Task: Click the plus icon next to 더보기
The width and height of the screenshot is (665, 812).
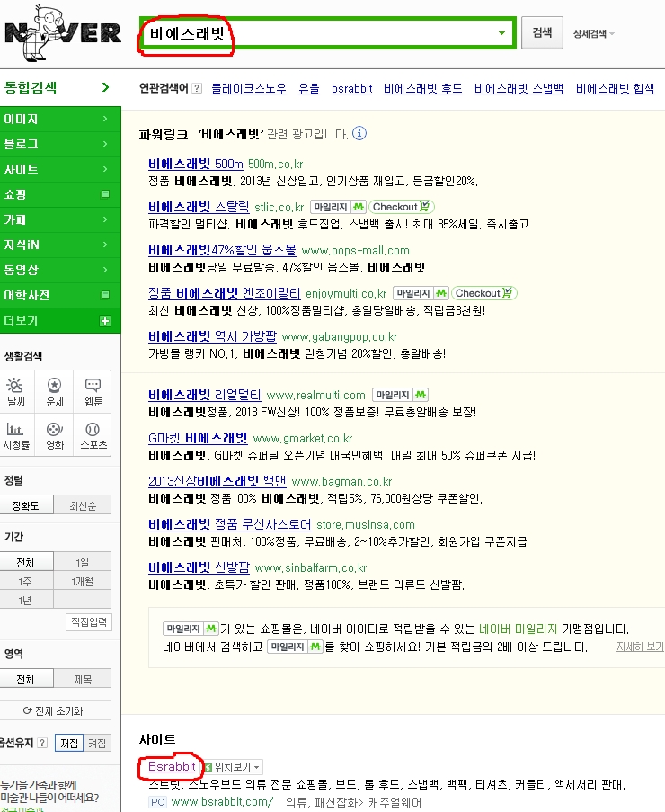Action: click(105, 320)
